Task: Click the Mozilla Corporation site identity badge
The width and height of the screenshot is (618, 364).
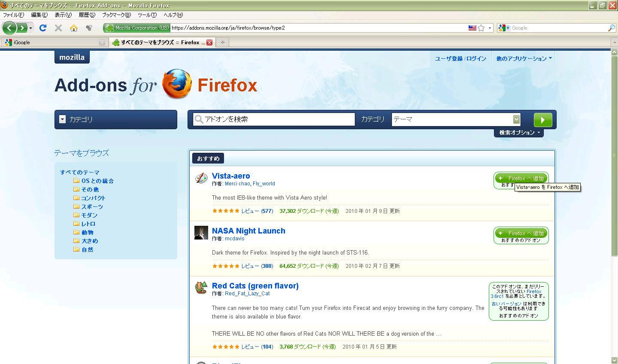Action: (x=137, y=28)
